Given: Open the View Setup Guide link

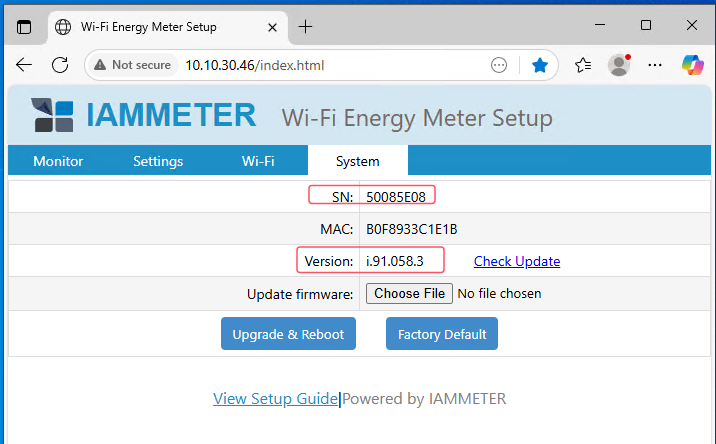Looking at the screenshot, I should 275,399.
